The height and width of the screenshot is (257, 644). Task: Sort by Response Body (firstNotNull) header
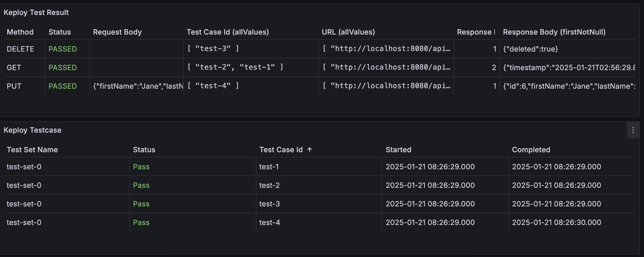(x=554, y=32)
